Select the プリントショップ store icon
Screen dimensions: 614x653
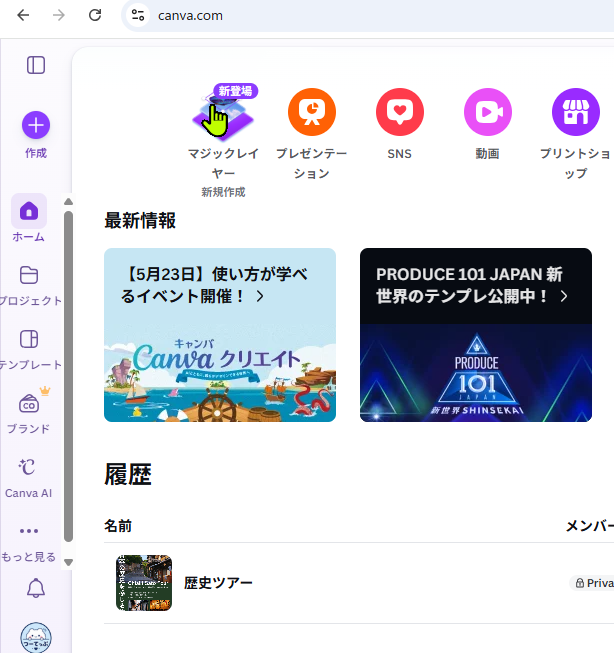(x=576, y=112)
